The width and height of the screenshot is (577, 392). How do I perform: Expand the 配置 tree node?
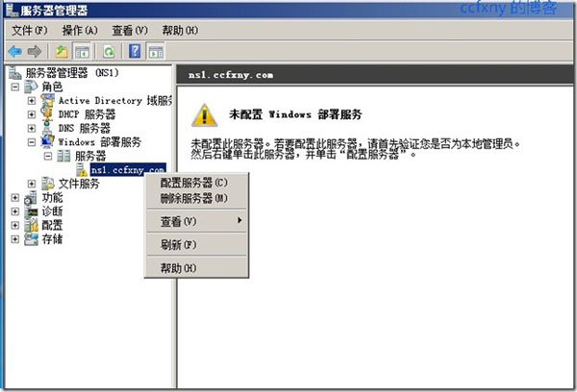click(x=15, y=225)
